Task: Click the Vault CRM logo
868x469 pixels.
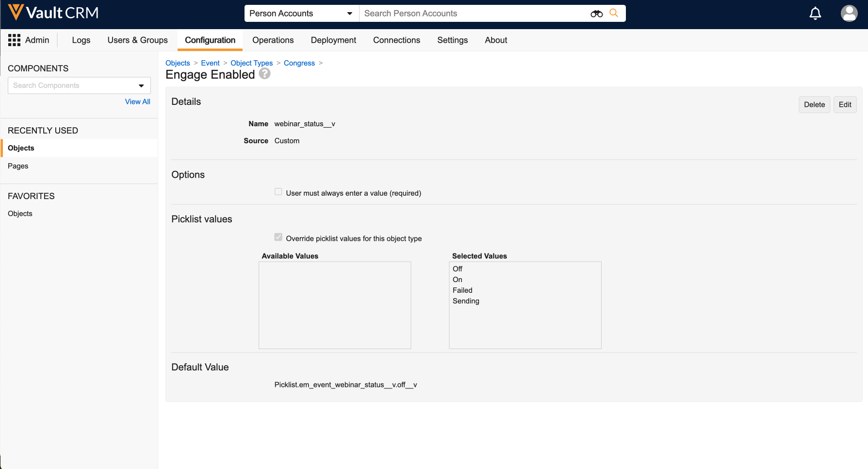Action: coord(53,13)
